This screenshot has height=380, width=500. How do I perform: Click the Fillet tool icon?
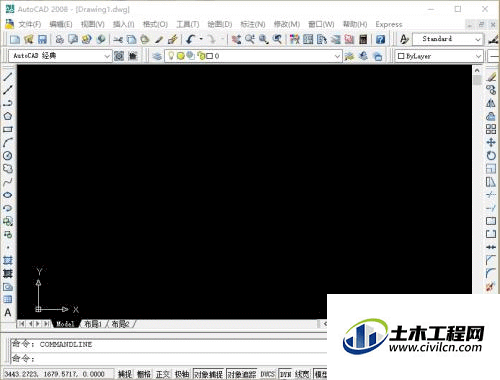click(x=491, y=273)
